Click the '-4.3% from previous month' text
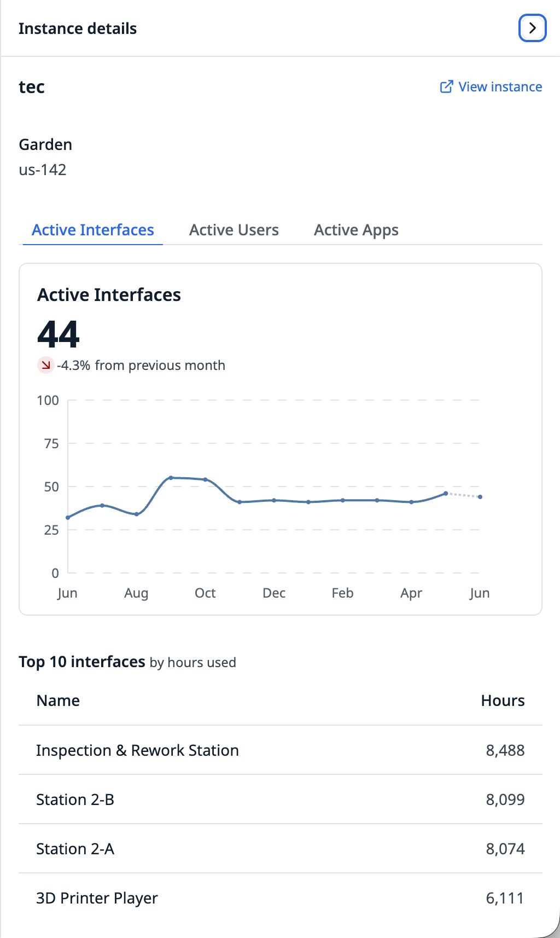 (x=141, y=365)
